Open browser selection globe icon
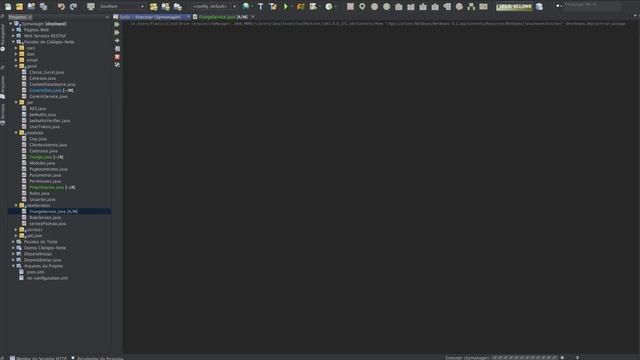 tap(246, 7)
